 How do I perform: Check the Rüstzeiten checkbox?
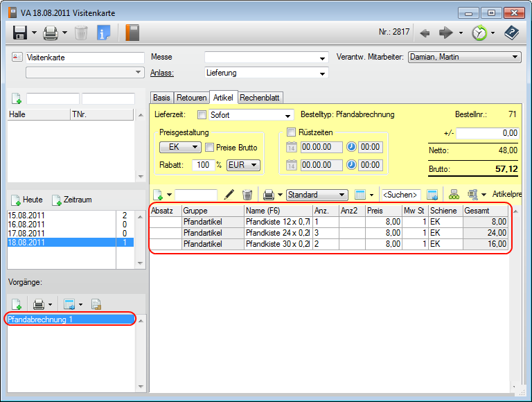pyautogui.click(x=291, y=132)
